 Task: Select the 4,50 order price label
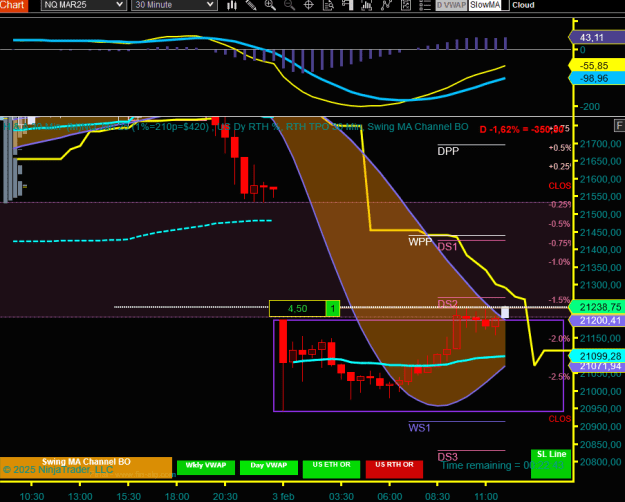click(297, 309)
